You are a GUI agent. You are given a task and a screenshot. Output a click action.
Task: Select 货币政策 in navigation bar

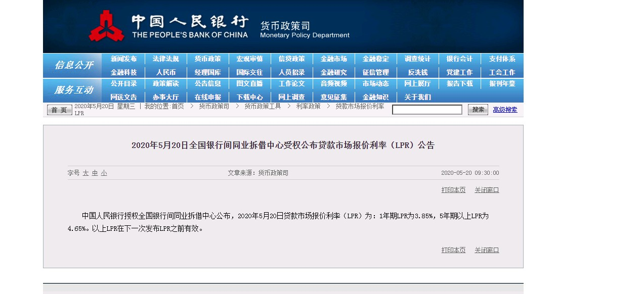pos(207,59)
